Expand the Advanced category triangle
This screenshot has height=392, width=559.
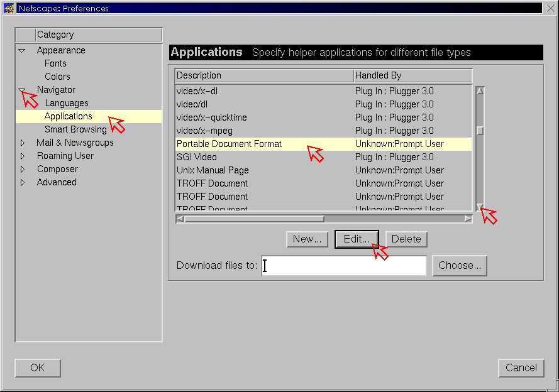click(x=23, y=182)
